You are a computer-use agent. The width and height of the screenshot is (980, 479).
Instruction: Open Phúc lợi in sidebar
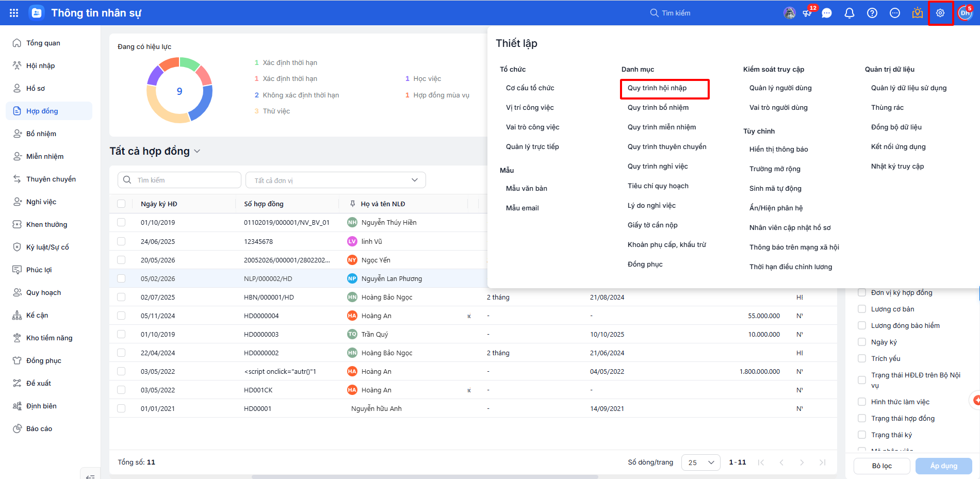[x=49, y=270]
